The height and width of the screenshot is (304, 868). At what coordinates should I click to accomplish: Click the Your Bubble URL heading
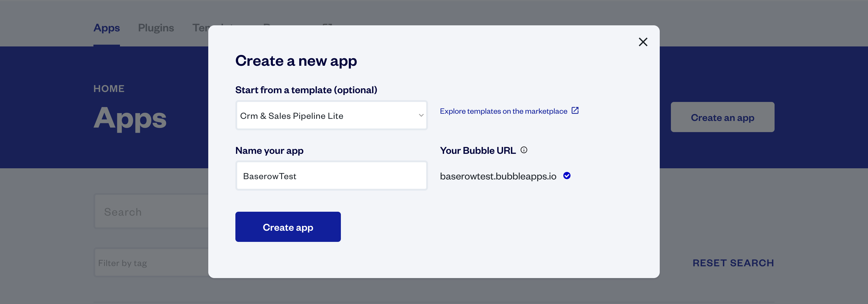coord(477,151)
